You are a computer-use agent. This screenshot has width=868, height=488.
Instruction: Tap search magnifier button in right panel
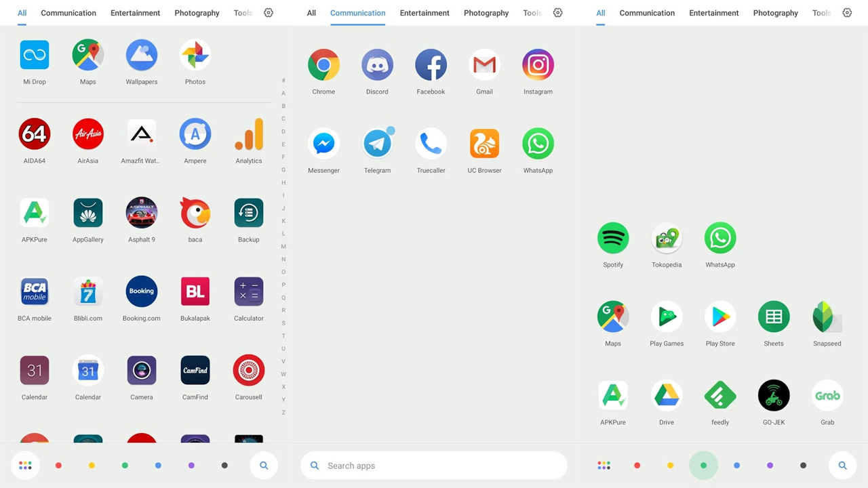(x=842, y=466)
